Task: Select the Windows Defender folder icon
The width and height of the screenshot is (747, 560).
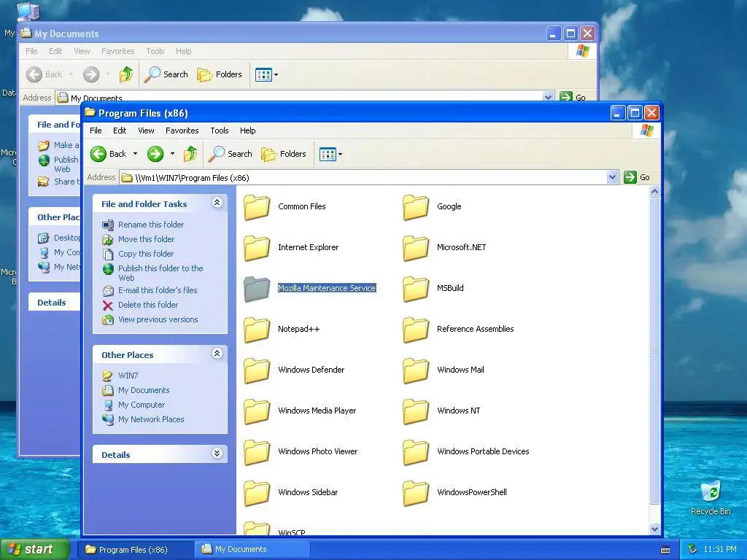Action: tap(257, 371)
